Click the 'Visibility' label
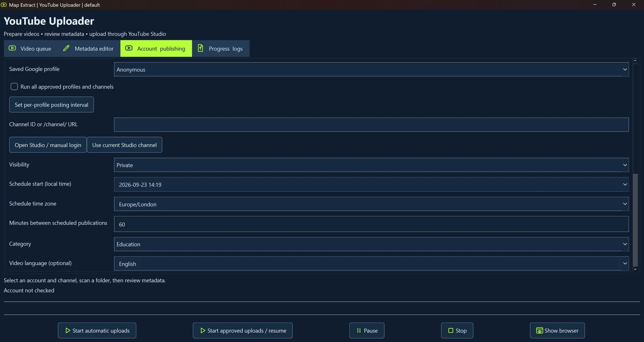This screenshot has height=342, width=644. 19,165
